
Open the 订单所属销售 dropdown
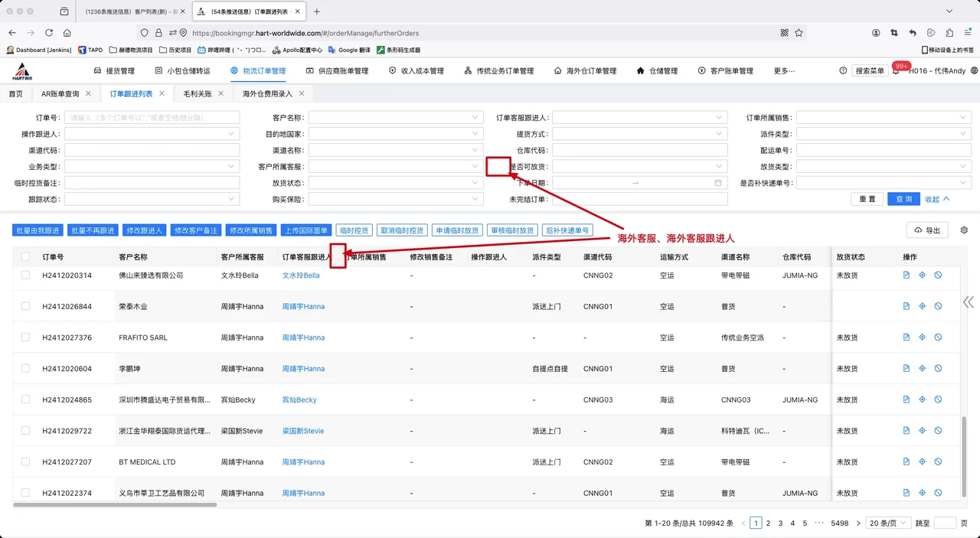[x=884, y=118]
